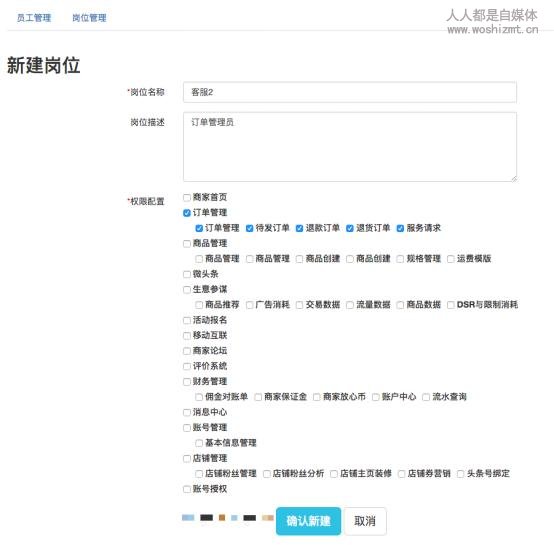
Task: Enable the 账户中心 checkbox
Action: [376, 397]
